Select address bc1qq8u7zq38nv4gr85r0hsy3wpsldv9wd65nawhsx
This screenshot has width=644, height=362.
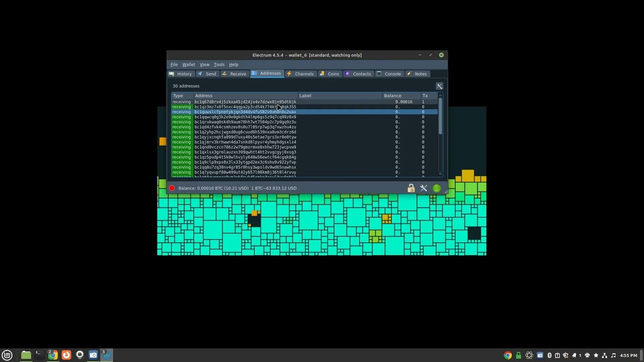[x=245, y=167]
